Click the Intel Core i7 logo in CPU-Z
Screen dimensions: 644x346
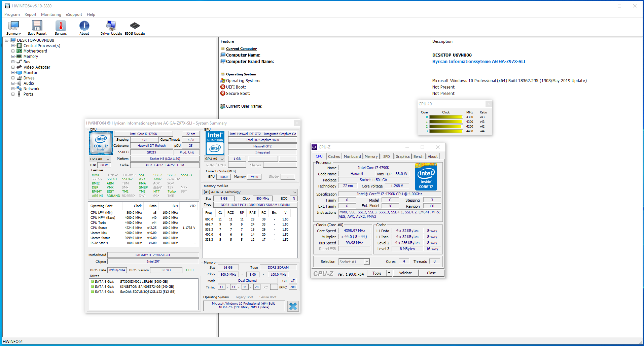pyautogui.click(x=426, y=177)
